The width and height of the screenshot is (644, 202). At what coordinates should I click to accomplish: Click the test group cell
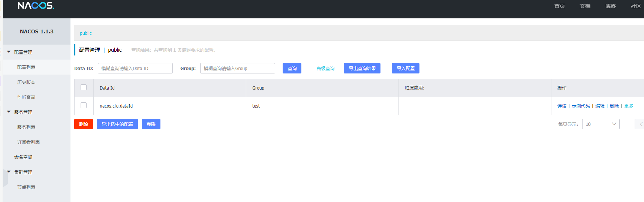(x=322, y=106)
